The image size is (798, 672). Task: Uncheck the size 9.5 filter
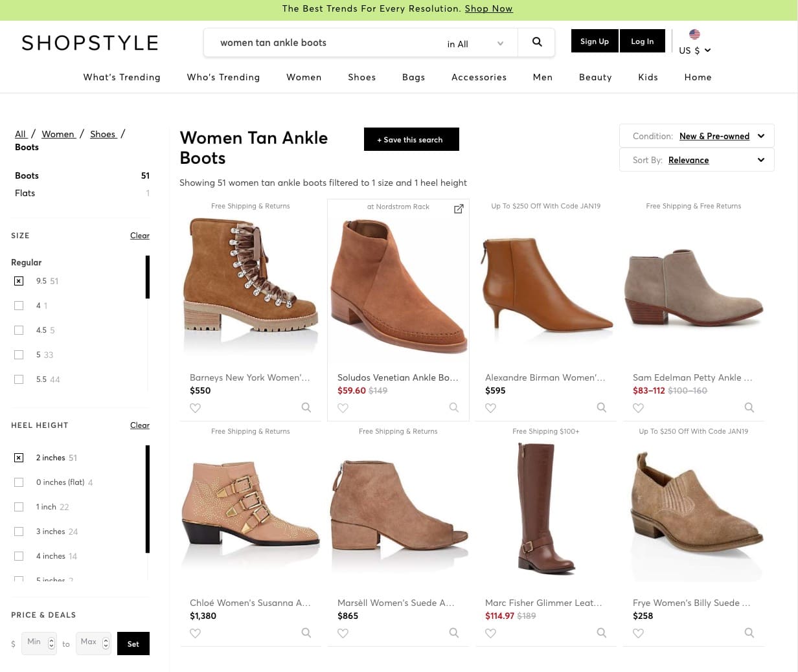(19, 281)
